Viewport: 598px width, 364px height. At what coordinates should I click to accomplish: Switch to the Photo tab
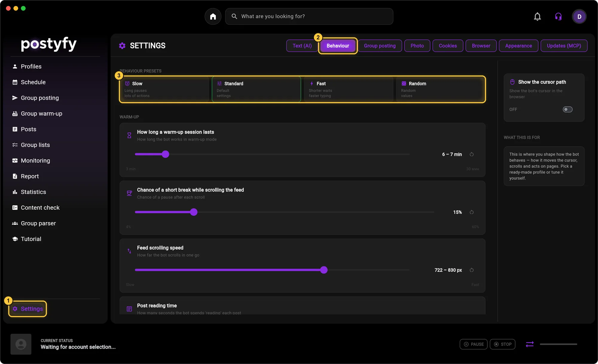coord(417,46)
